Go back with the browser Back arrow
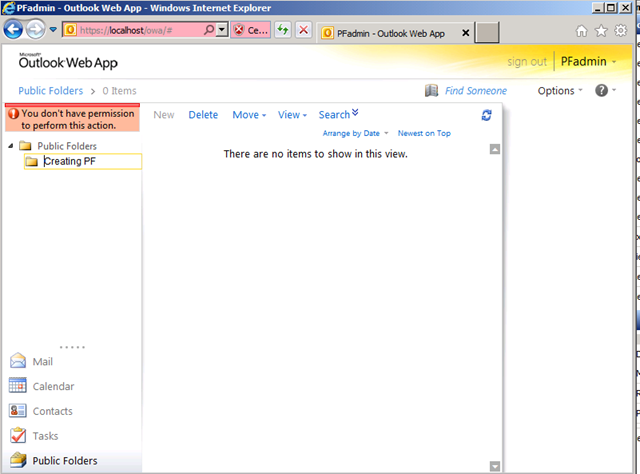This screenshot has width=640, height=474. point(13,30)
